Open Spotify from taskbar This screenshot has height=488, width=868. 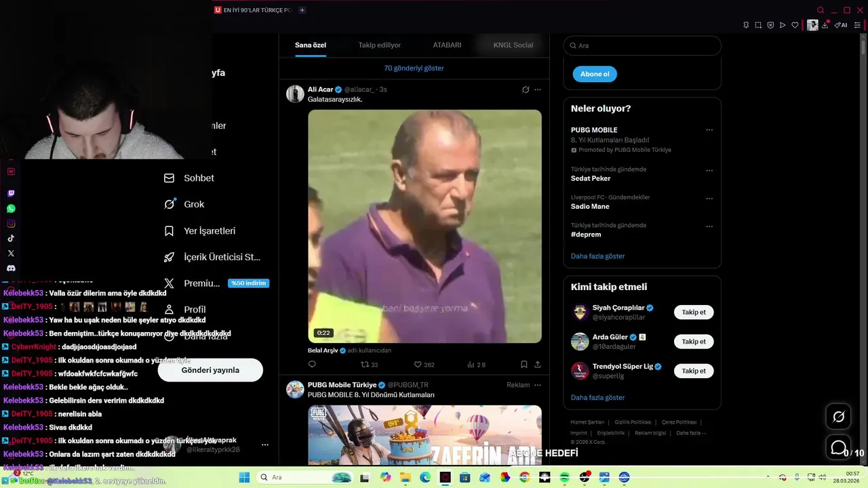565,477
